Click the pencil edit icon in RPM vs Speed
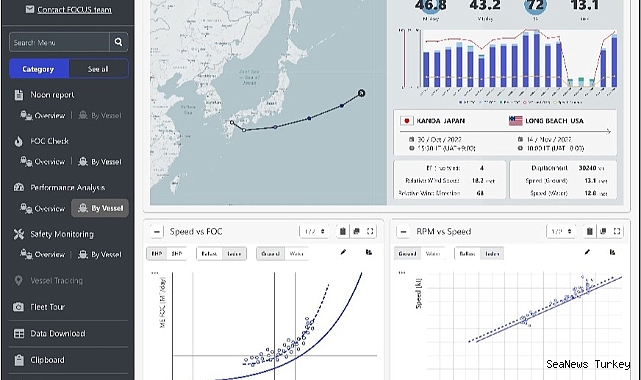This screenshot has height=380, width=641. click(x=587, y=252)
